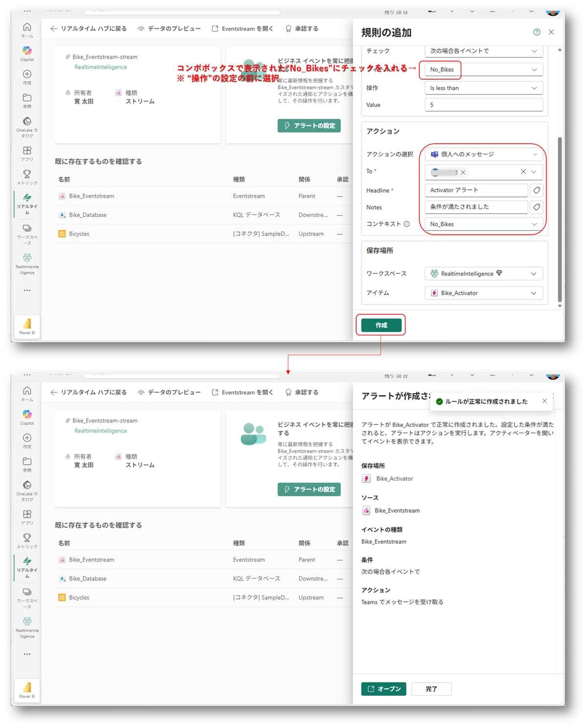
Task: Select Bike_Eventstream row in top screenshot table
Action: tap(203, 196)
